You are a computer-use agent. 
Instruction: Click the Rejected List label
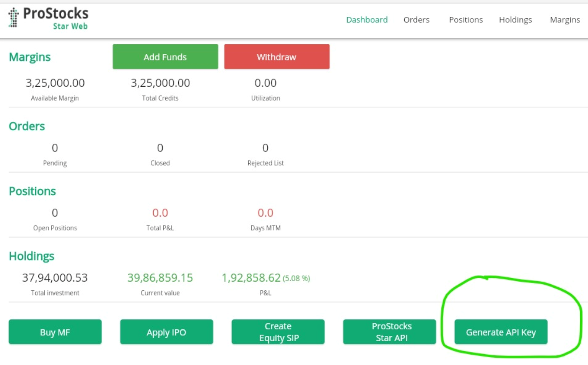pos(266,163)
